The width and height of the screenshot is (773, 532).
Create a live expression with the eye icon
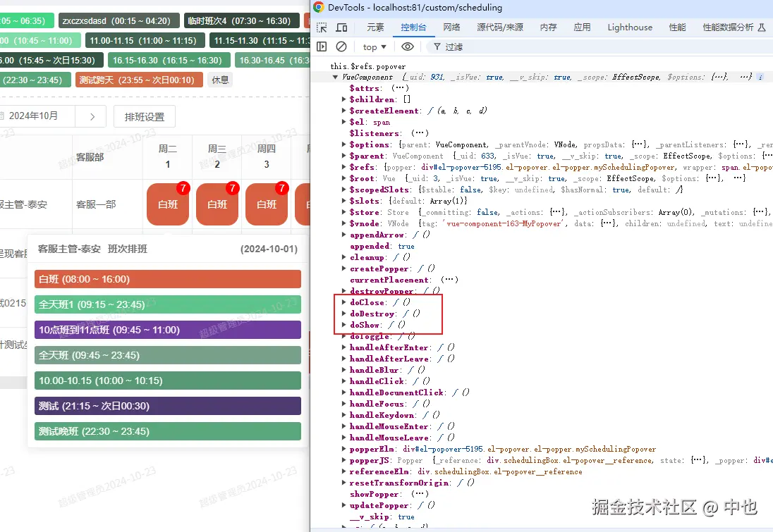[407, 47]
